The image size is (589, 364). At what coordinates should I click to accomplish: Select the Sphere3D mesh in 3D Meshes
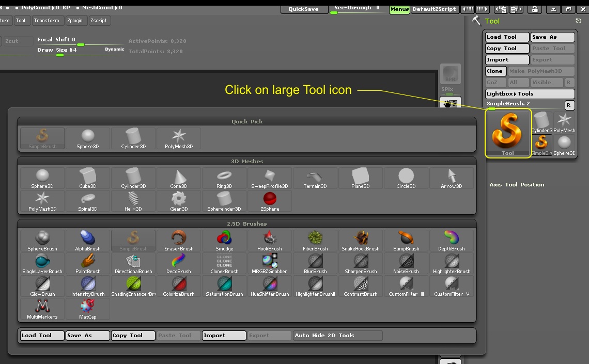(x=42, y=178)
